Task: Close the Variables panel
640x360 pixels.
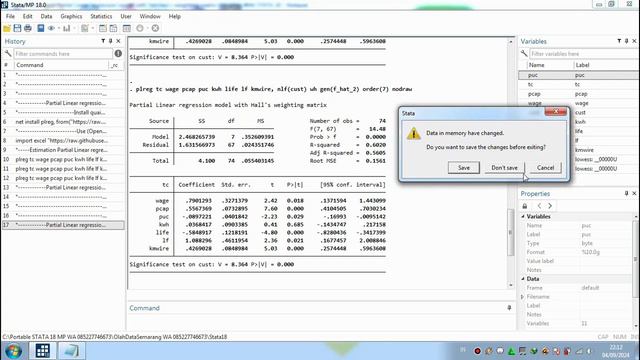Action: pos(634,41)
